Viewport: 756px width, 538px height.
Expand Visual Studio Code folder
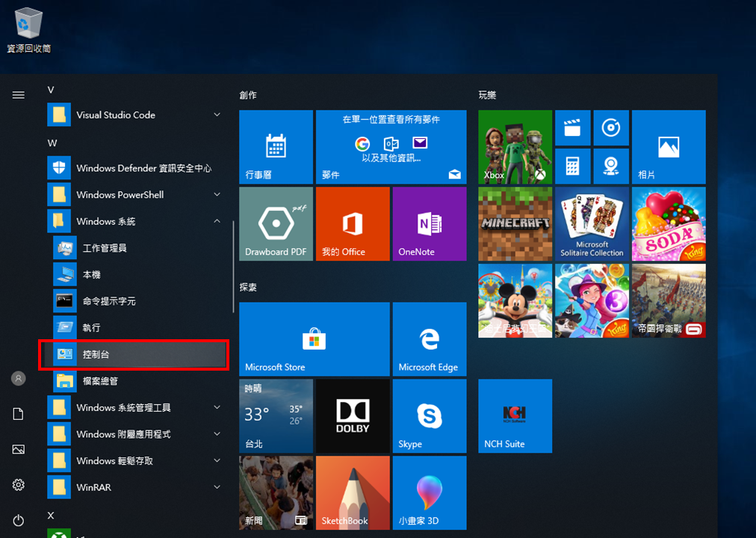pyautogui.click(x=135, y=115)
